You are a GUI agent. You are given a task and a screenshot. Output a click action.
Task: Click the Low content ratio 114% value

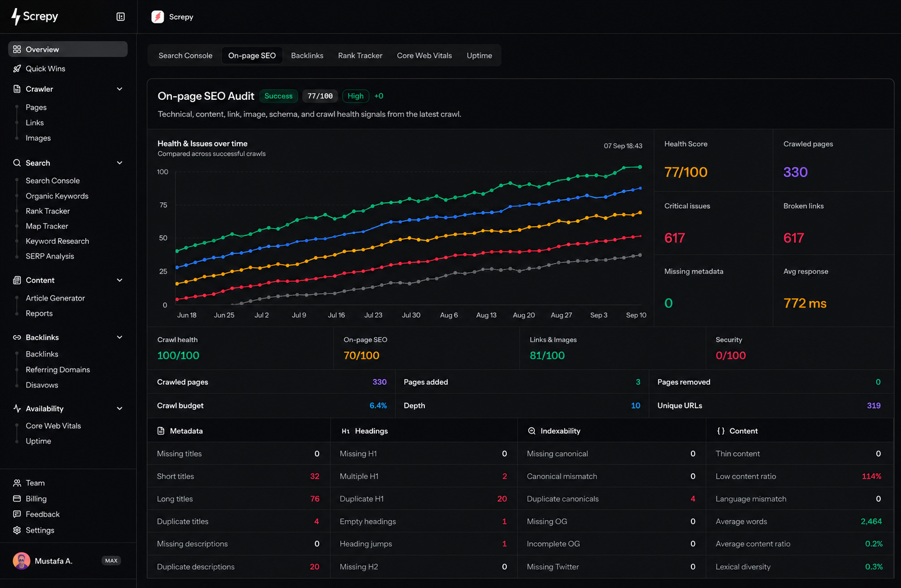pyautogui.click(x=871, y=477)
